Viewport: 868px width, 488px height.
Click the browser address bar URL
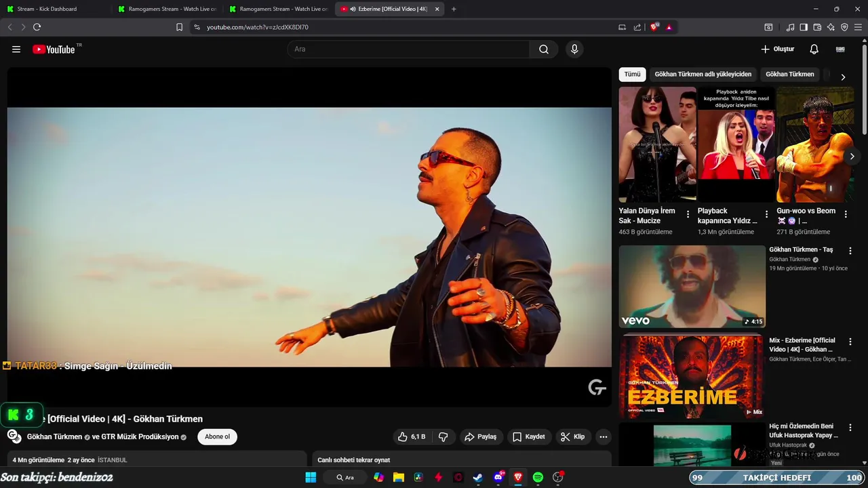point(258,27)
